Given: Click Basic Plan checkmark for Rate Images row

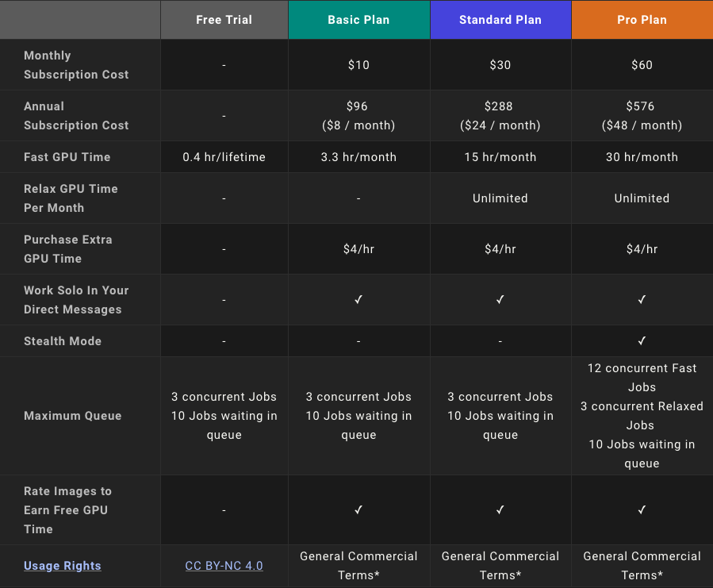Looking at the screenshot, I should click(x=358, y=509).
